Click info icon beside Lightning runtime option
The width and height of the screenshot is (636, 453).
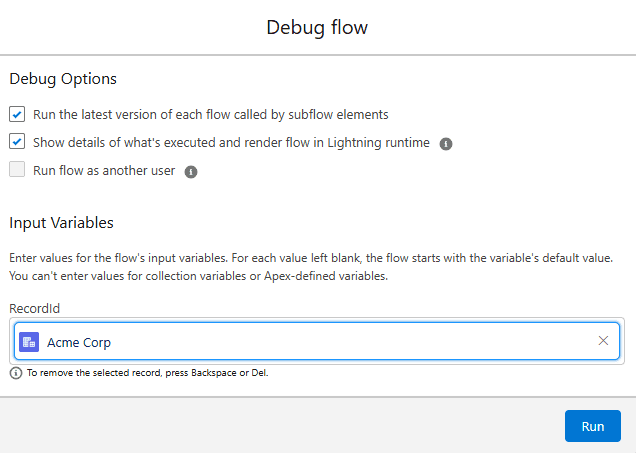[x=446, y=143]
